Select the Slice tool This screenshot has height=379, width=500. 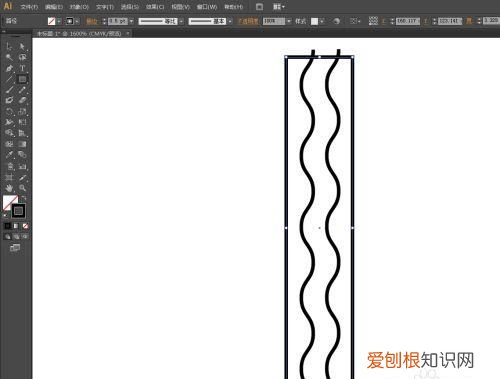22,177
